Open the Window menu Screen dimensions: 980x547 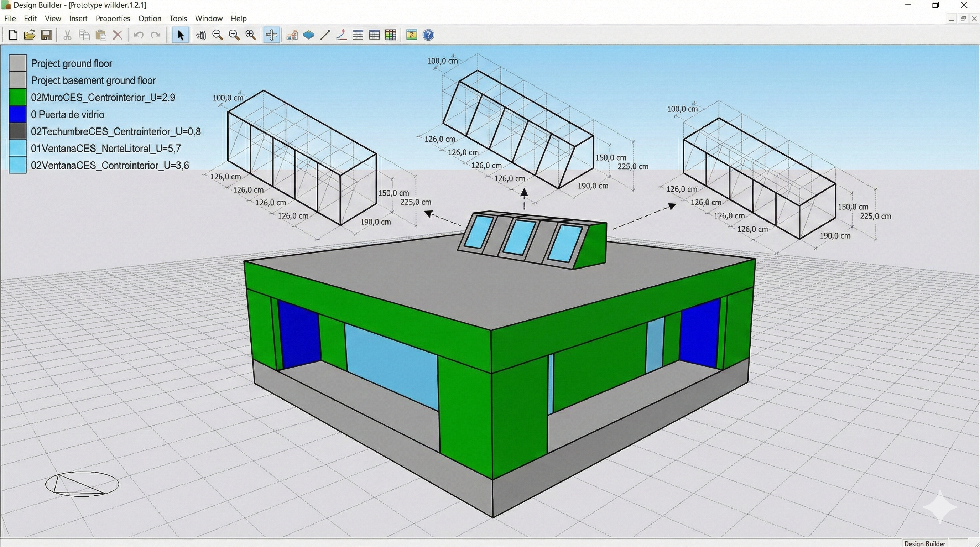click(208, 18)
